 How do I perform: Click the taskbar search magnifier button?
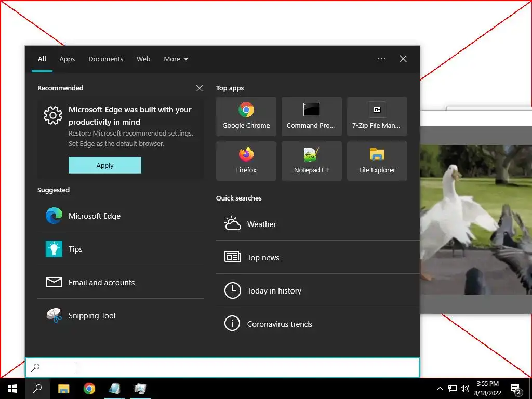(x=37, y=389)
